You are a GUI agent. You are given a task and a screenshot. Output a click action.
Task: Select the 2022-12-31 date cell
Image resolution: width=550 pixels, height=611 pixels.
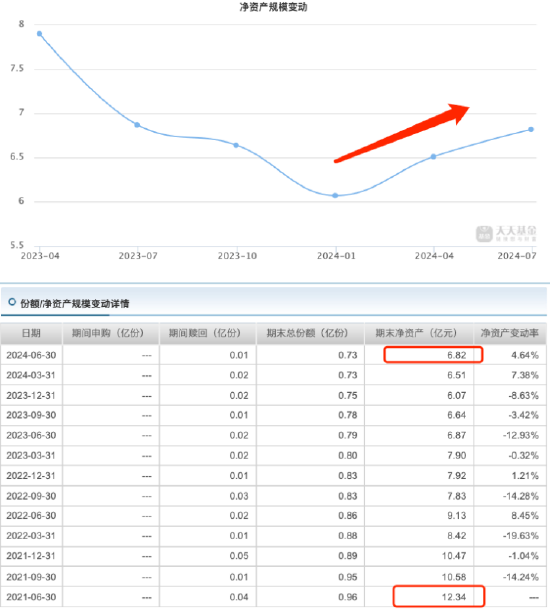(31, 476)
